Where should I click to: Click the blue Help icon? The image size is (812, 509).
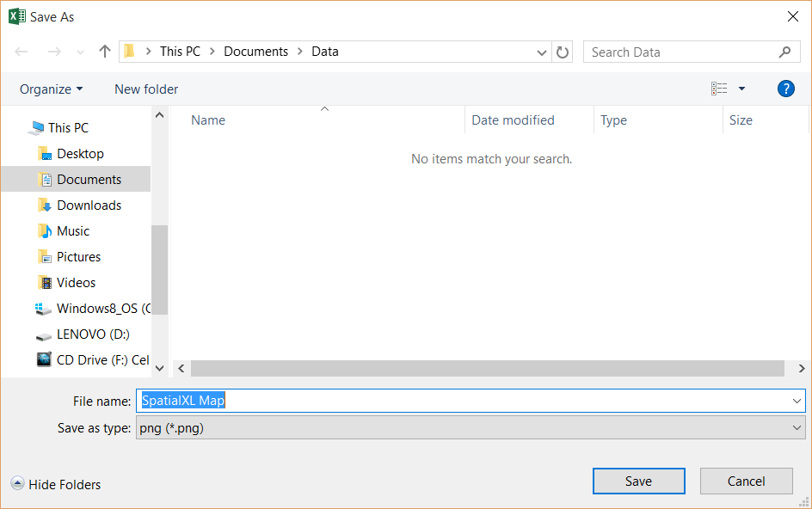point(785,89)
